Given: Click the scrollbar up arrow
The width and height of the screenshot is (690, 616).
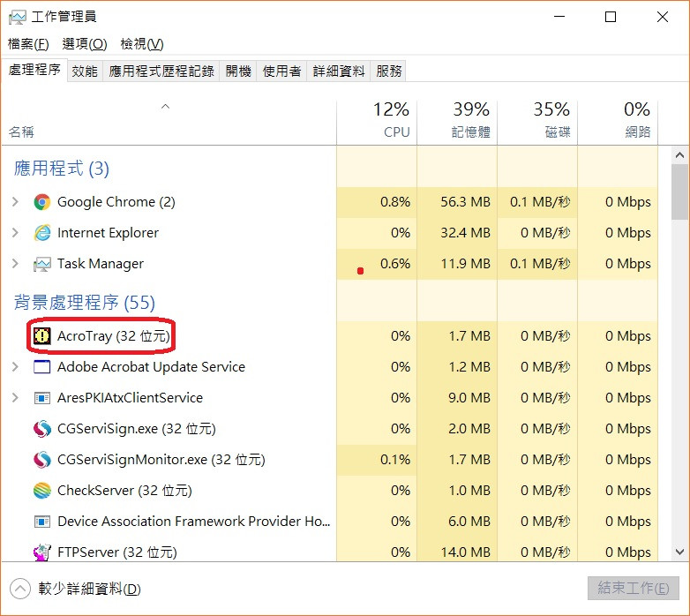Looking at the screenshot, I should point(680,155).
